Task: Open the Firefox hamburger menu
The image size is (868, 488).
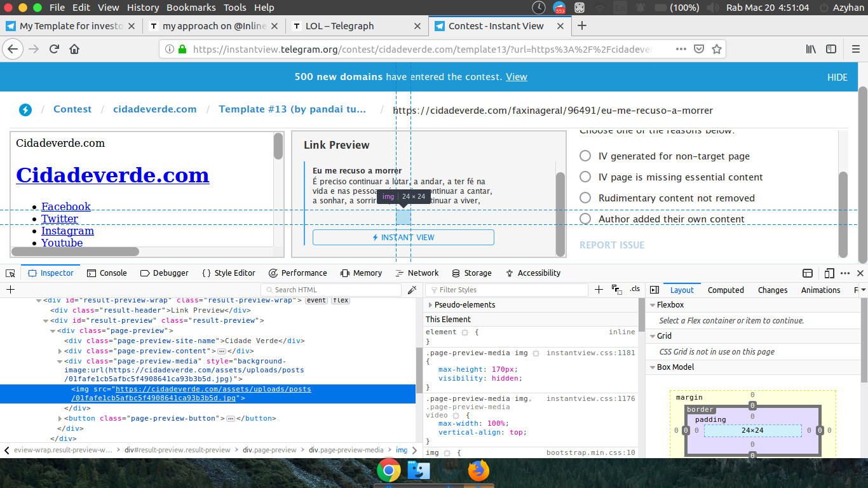Action: pos(855,49)
